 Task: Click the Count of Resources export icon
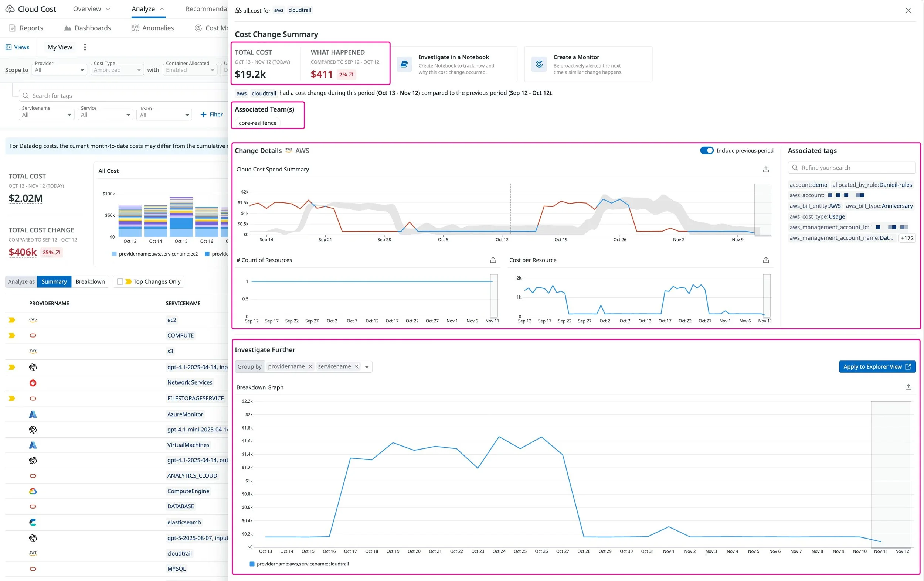point(493,260)
